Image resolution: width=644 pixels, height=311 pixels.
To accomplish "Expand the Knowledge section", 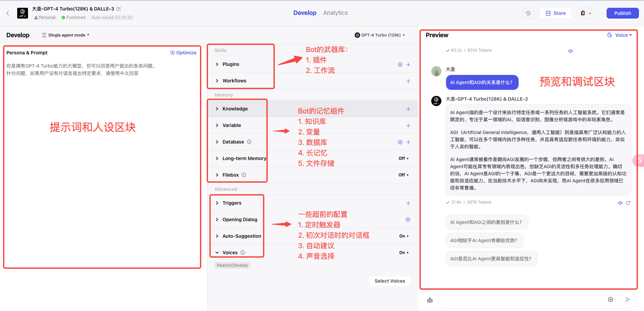I will pyautogui.click(x=217, y=109).
